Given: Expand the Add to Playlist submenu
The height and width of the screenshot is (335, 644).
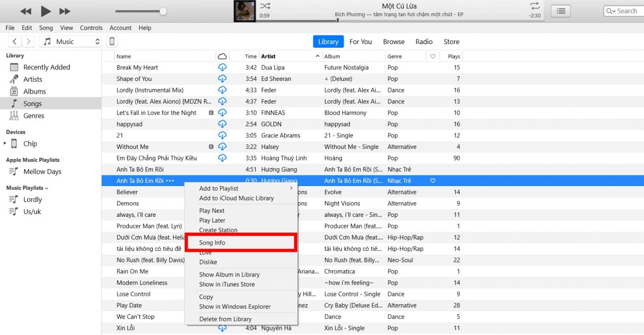Looking at the screenshot, I should click(x=291, y=188).
